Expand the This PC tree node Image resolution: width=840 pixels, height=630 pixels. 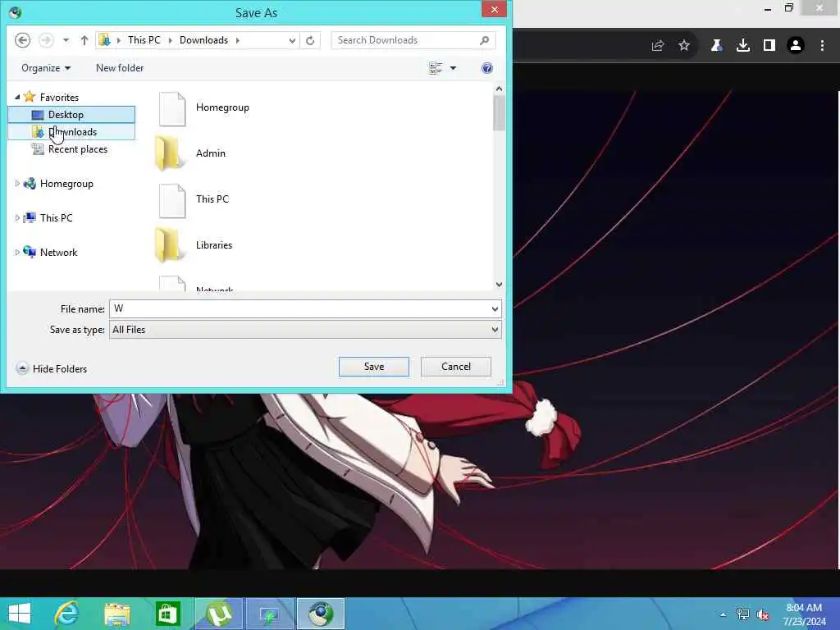click(x=17, y=218)
